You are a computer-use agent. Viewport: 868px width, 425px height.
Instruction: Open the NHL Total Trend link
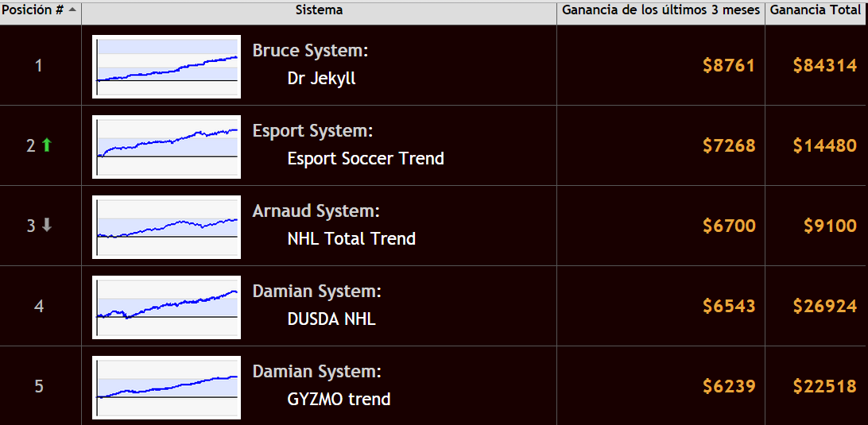click(x=351, y=239)
